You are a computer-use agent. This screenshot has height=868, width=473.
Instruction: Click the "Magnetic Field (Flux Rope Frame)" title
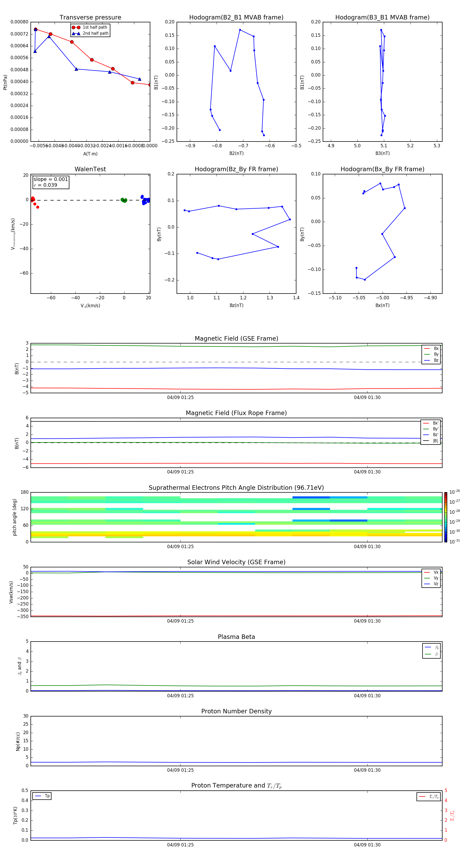pos(236,413)
